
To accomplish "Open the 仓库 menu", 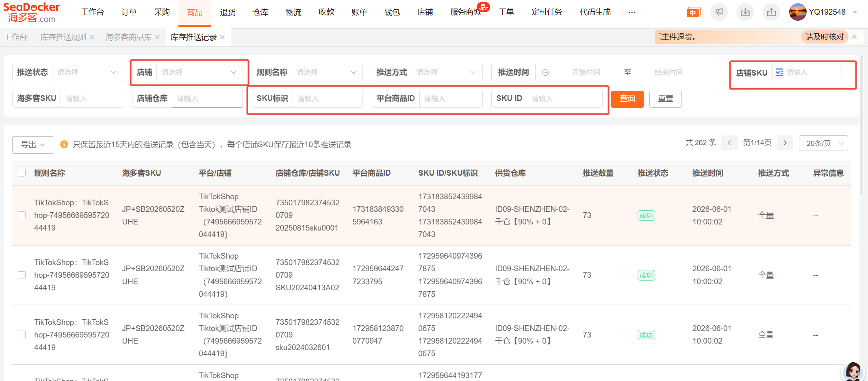I will point(260,12).
